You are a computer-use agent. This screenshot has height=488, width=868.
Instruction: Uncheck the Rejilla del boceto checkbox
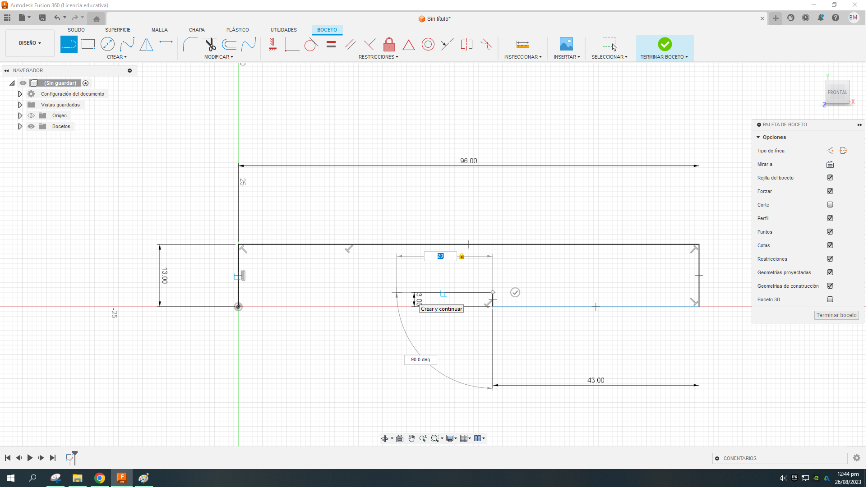coord(831,178)
